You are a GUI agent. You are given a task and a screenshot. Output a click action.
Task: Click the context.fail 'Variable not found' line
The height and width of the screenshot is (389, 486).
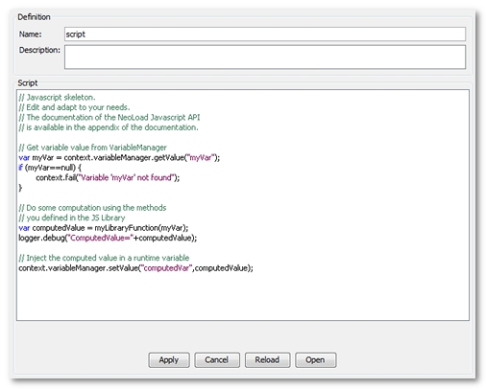point(108,178)
